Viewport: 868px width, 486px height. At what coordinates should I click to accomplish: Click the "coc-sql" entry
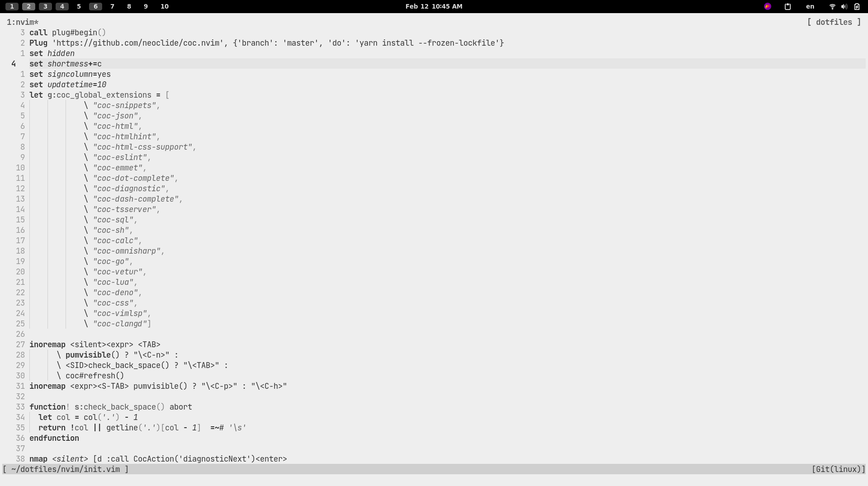[x=113, y=220]
